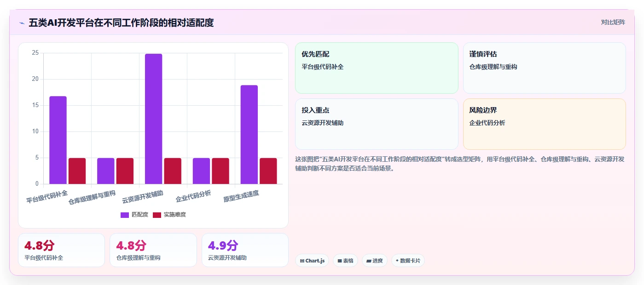
Task: Click the 对比矩阵 label in header
Action: (x=613, y=22)
